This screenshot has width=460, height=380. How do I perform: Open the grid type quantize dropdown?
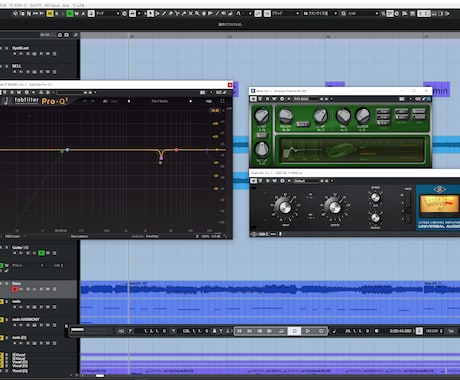point(320,14)
